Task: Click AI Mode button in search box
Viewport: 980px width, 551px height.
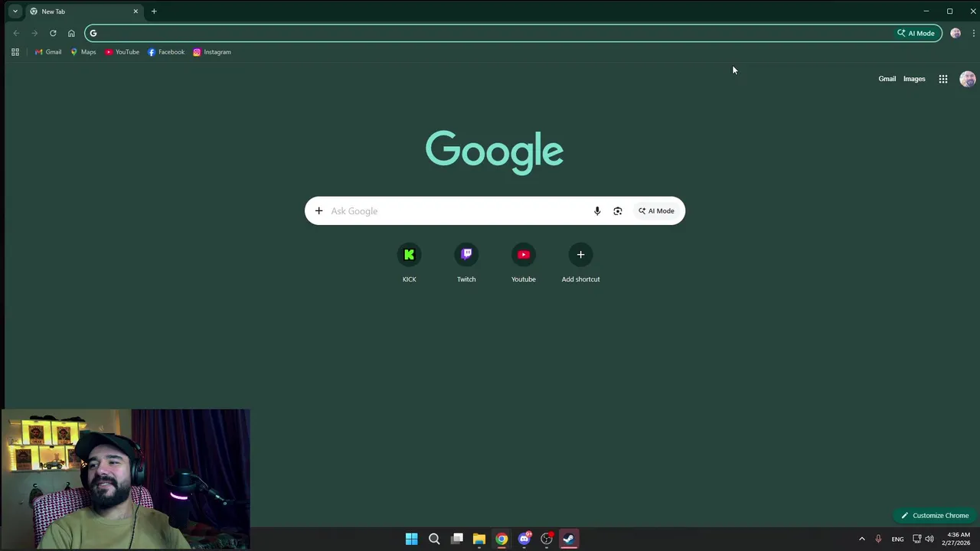Action: coord(656,211)
